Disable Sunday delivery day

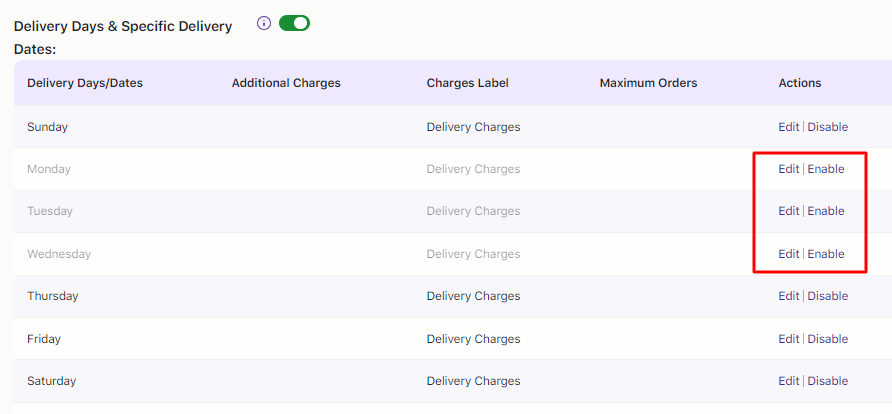[828, 127]
